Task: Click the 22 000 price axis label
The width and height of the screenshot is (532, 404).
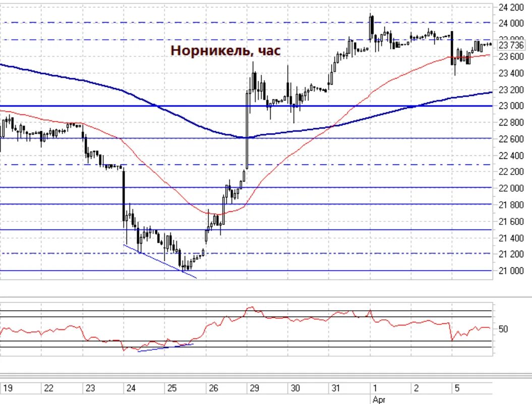Action: click(511, 188)
